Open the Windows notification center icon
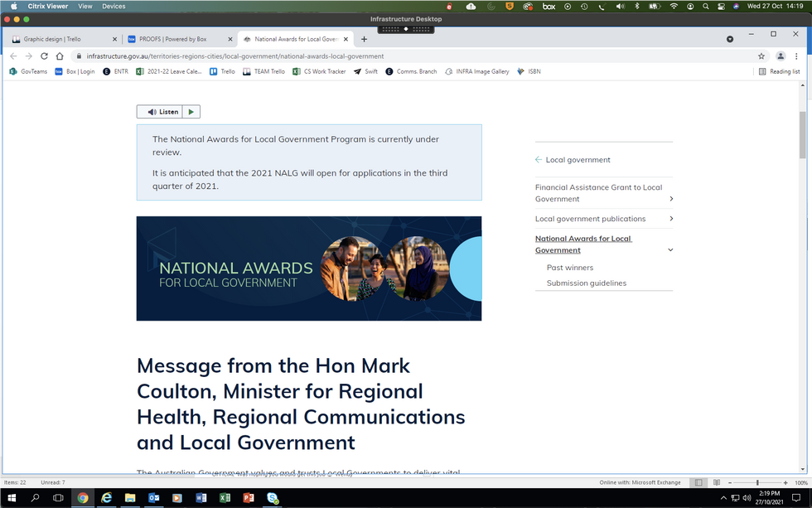 (796, 498)
